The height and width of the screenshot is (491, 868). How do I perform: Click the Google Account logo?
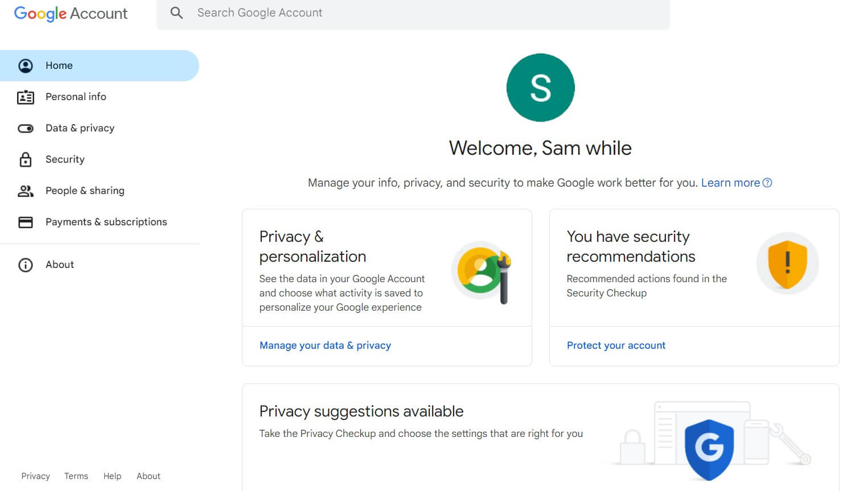pyautogui.click(x=71, y=14)
